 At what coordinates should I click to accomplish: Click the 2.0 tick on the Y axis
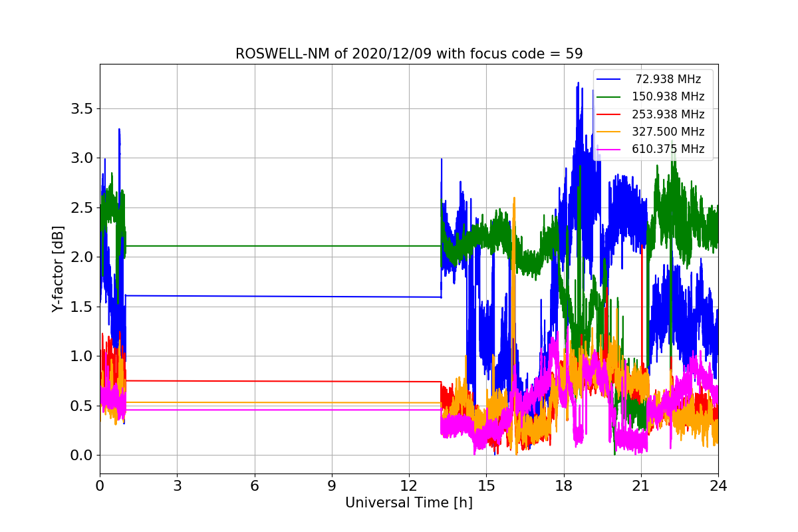click(82, 257)
